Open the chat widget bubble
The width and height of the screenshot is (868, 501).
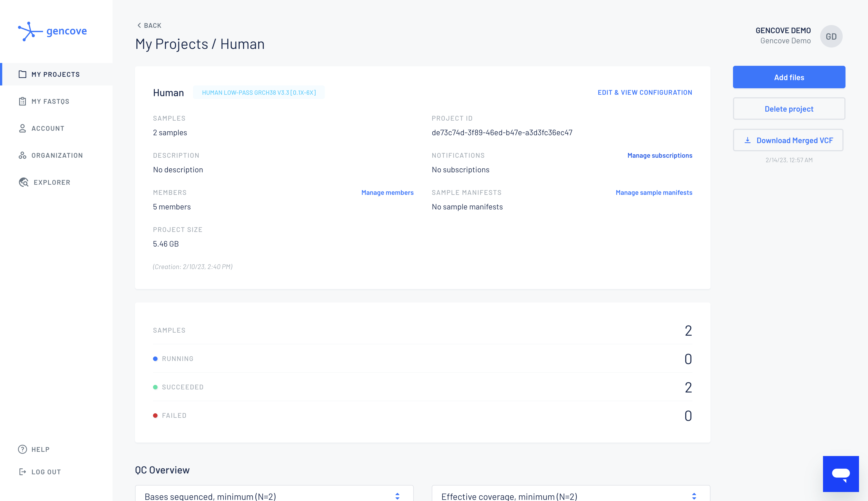[x=841, y=474]
